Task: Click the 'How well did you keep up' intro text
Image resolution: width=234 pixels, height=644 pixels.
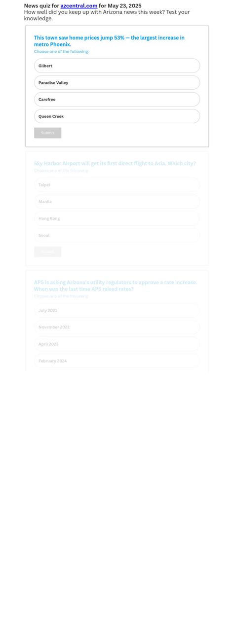Action: [107, 15]
